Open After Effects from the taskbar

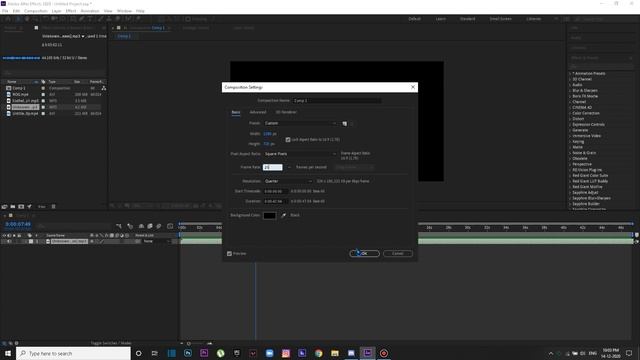pyautogui.click(x=367, y=353)
